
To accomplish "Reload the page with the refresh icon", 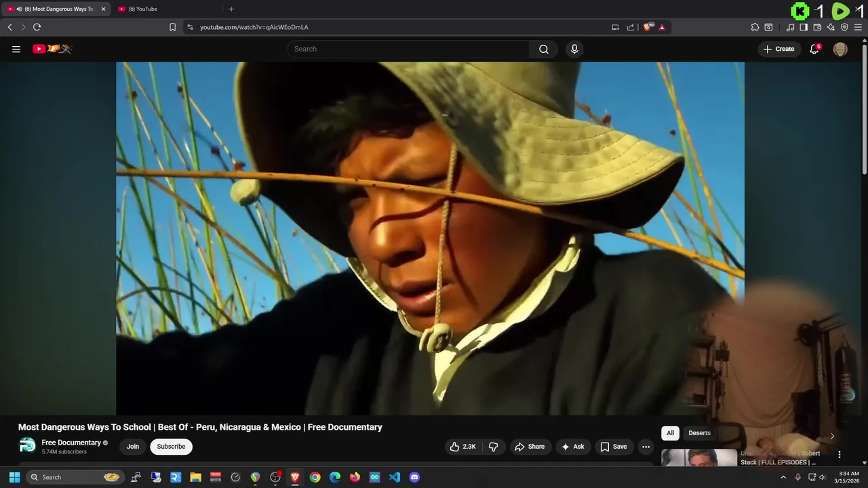I will (37, 27).
